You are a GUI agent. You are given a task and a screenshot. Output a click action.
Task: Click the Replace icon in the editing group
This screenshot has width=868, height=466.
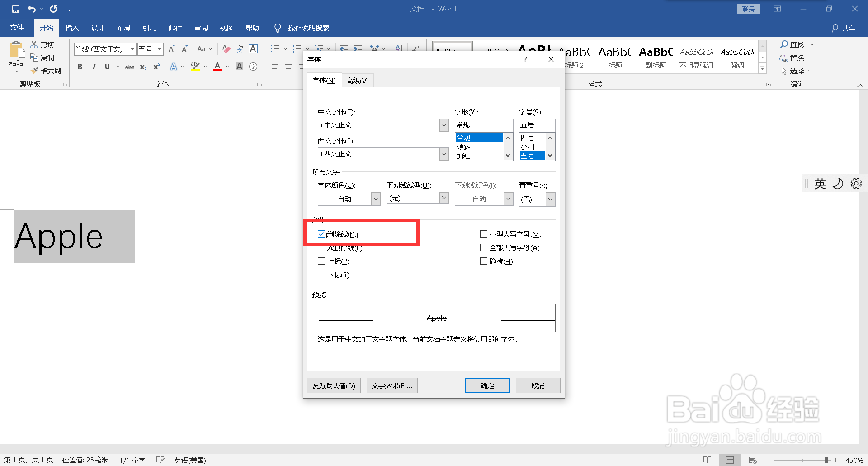783,57
